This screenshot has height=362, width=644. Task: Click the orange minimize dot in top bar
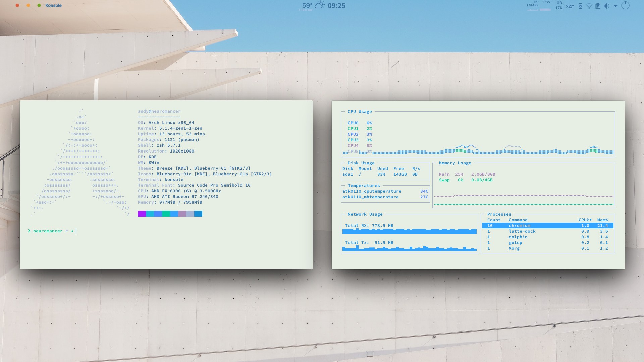[x=28, y=5]
